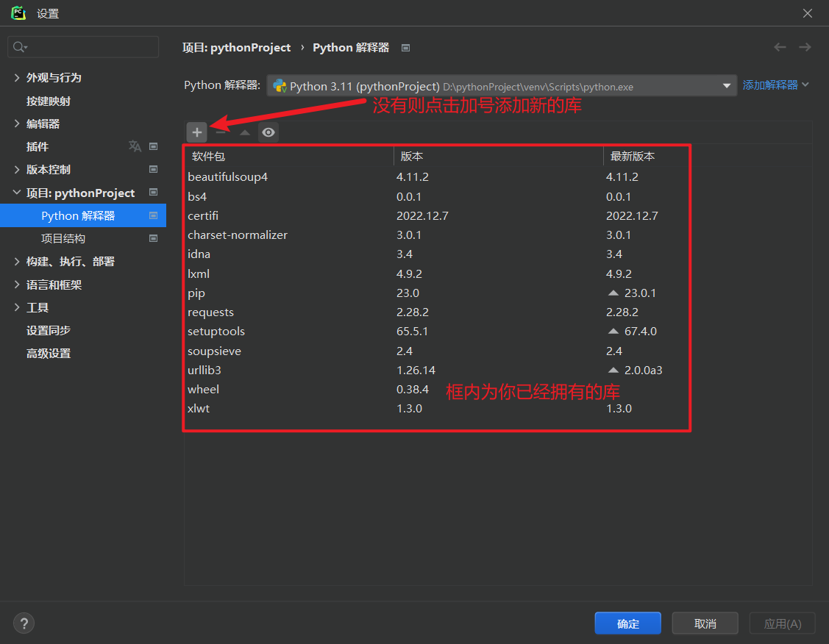Click setuptools upgrade-available arrow next to 67.4.0
829x644 pixels.
613,332
